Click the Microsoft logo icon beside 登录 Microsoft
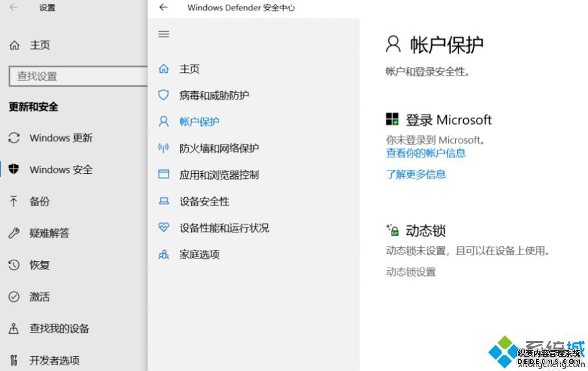This screenshot has width=588, height=371. tap(392, 119)
